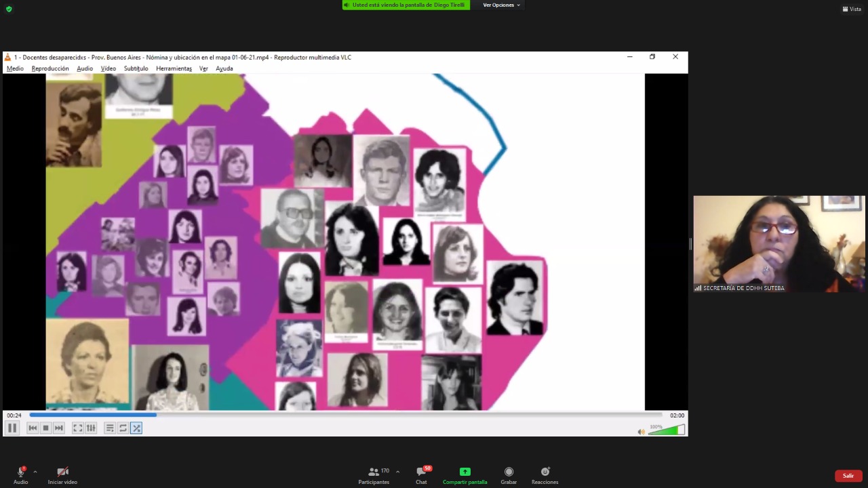868x488 pixels.
Task: Toggle random shuffle playback in VLC
Action: pyautogui.click(x=136, y=428)
